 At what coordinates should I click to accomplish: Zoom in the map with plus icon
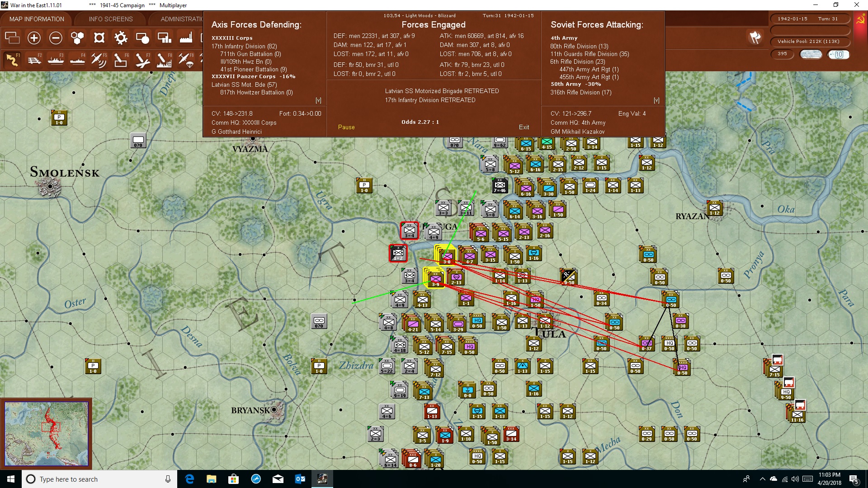point(34,38)
